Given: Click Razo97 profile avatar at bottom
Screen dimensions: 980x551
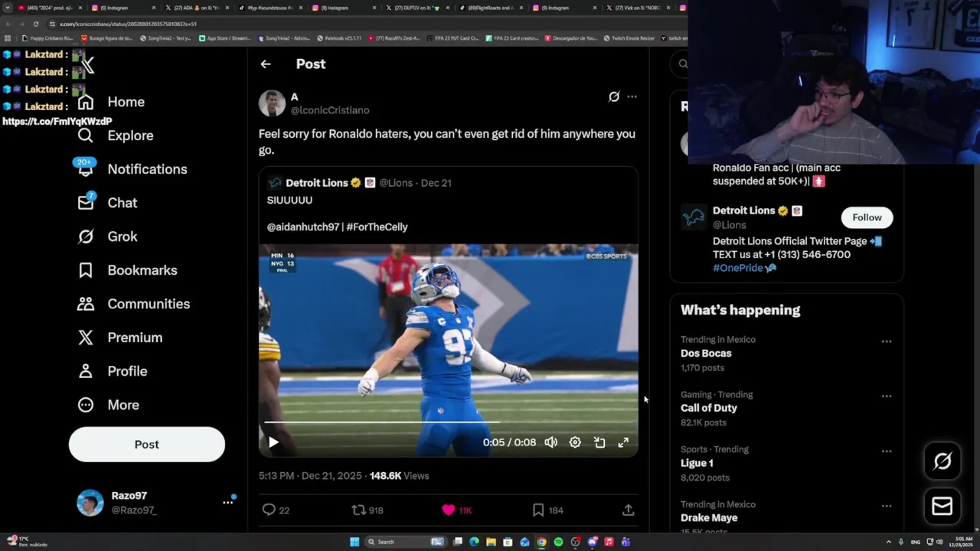Looking at the screenshot, I should [x=90, y=503].
